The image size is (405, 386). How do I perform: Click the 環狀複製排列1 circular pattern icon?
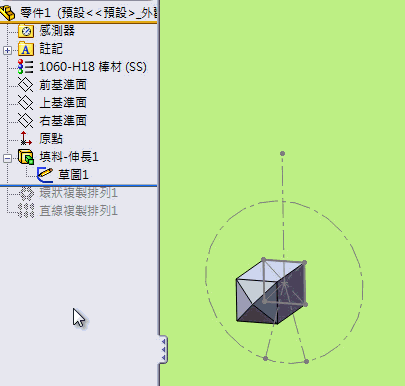click(26, 193)
